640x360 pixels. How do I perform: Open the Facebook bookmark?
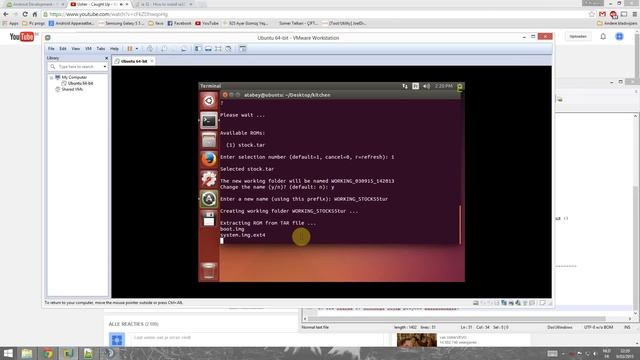tap(179, 24)
